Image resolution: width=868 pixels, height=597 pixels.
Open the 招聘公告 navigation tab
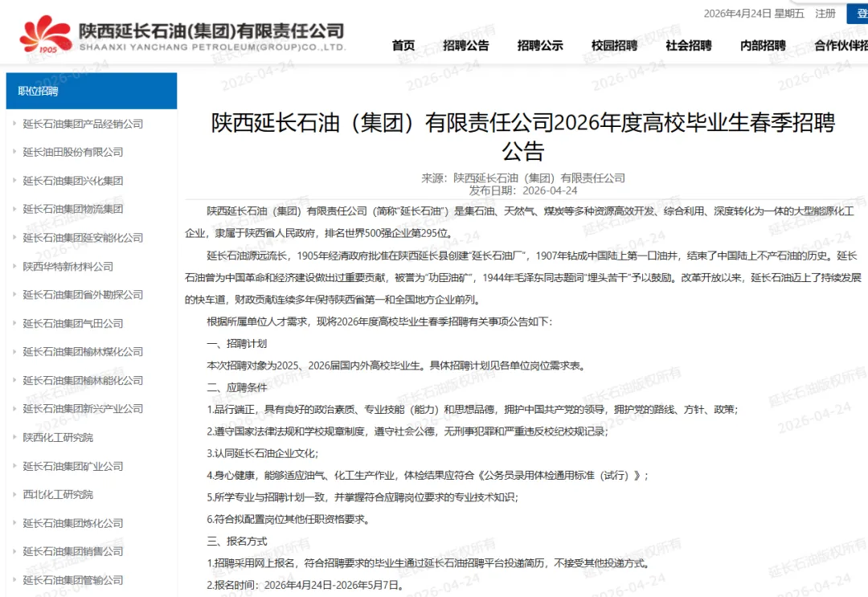tap(465, 45)
